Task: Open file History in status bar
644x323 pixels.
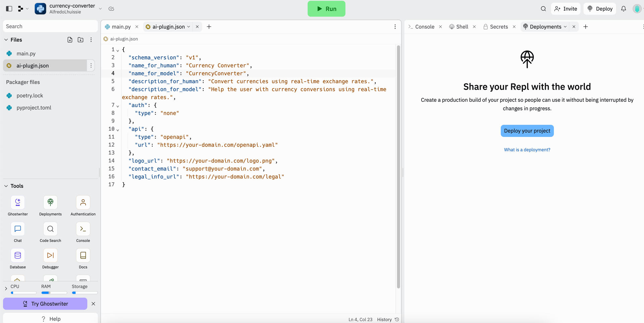Action: pyautogui.click(x=388, y=319)
